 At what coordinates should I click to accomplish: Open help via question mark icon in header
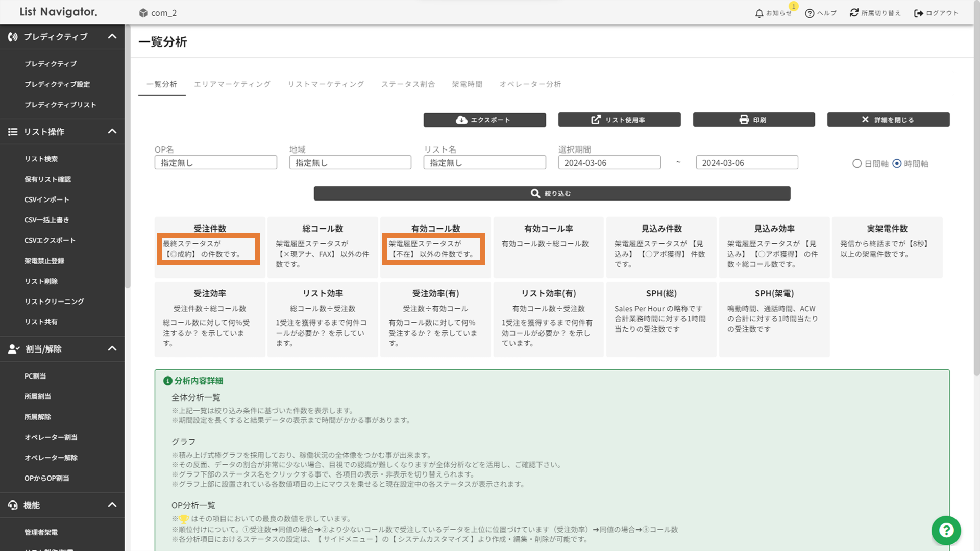[810, 13]
